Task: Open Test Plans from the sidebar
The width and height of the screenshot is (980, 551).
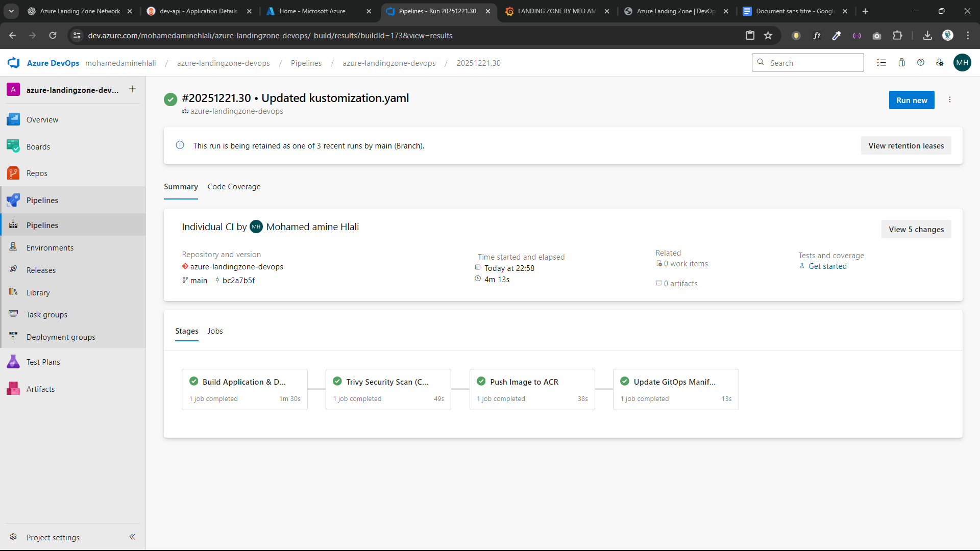Action: click(43, 361)
